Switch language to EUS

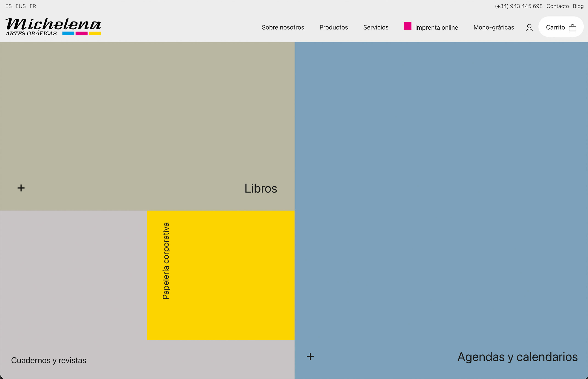(x=21, y=6)
